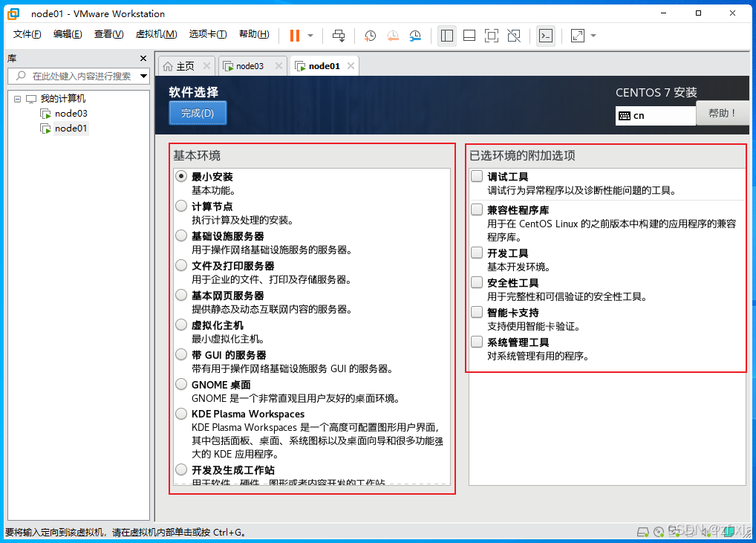Pick the 基本网页服务器 radio button
Image resolution: width=756 pixels, height=543 pixels.
tap(181, 295)
